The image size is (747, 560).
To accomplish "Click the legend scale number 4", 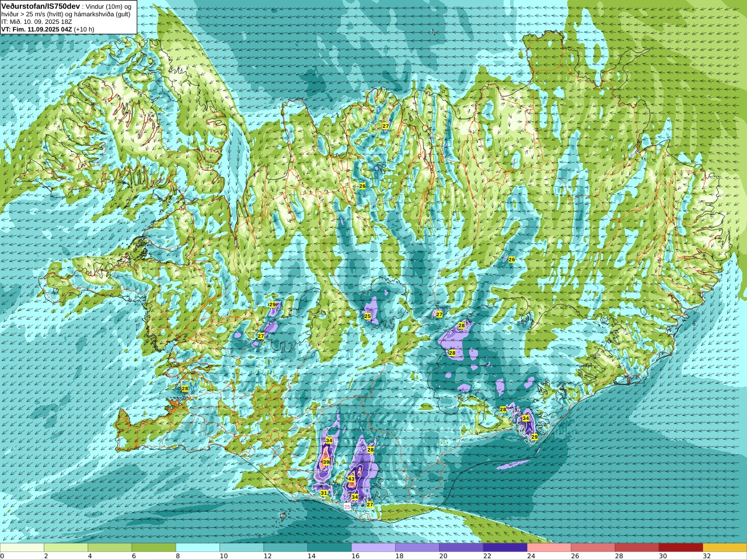I will coord(89,556).
